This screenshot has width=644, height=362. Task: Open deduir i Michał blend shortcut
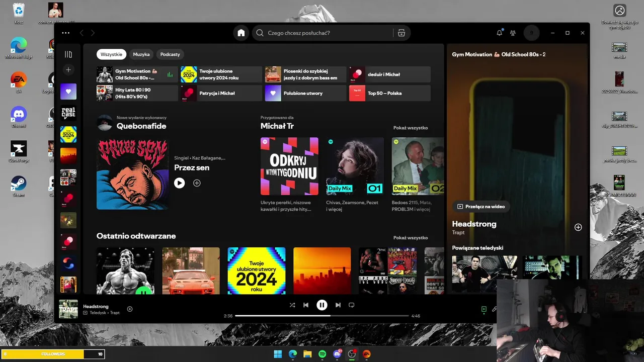coord(389,74)
